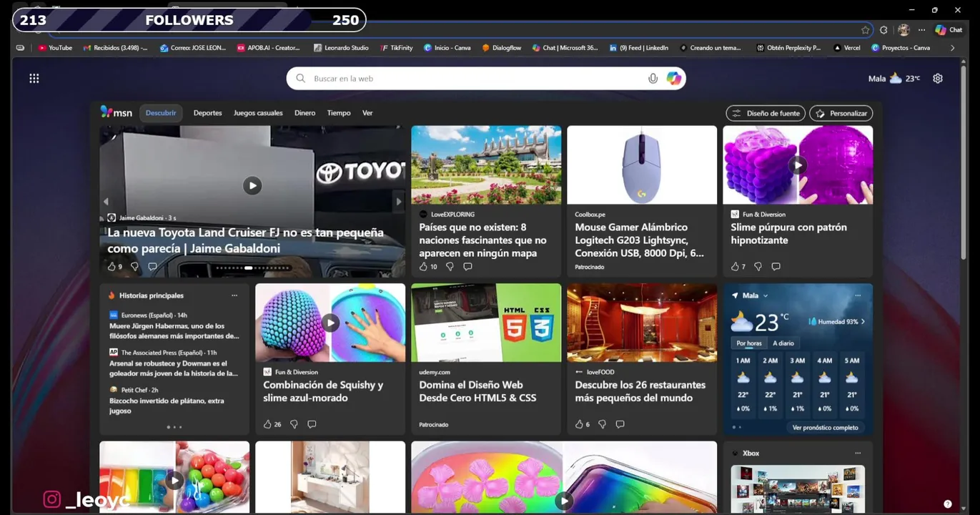Open the Xbox games thumbnail
This screenshot has height=515, width=980.
798,489
